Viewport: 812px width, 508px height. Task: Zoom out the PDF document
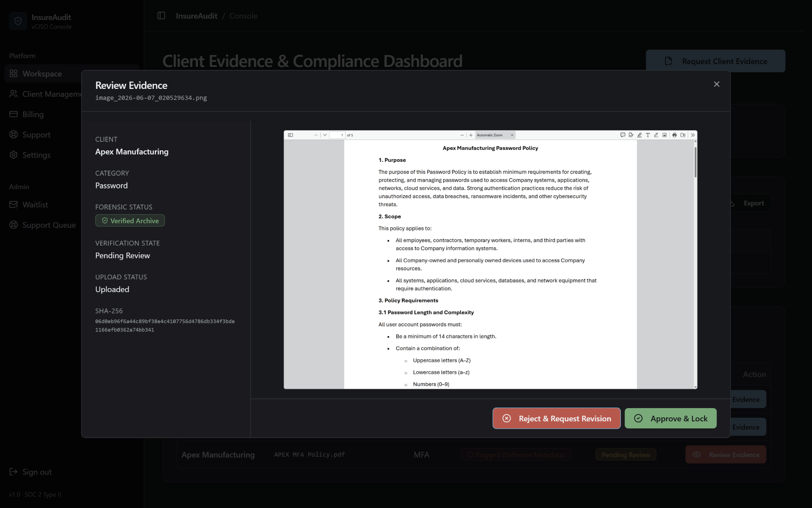tap(462, 135)
